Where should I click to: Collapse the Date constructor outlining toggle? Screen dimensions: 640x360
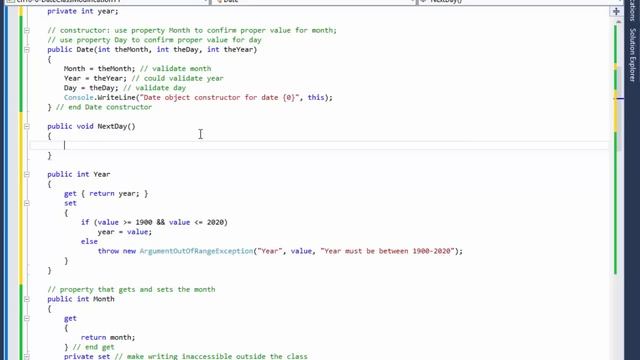pyautogui.click(x=27, y=49)
